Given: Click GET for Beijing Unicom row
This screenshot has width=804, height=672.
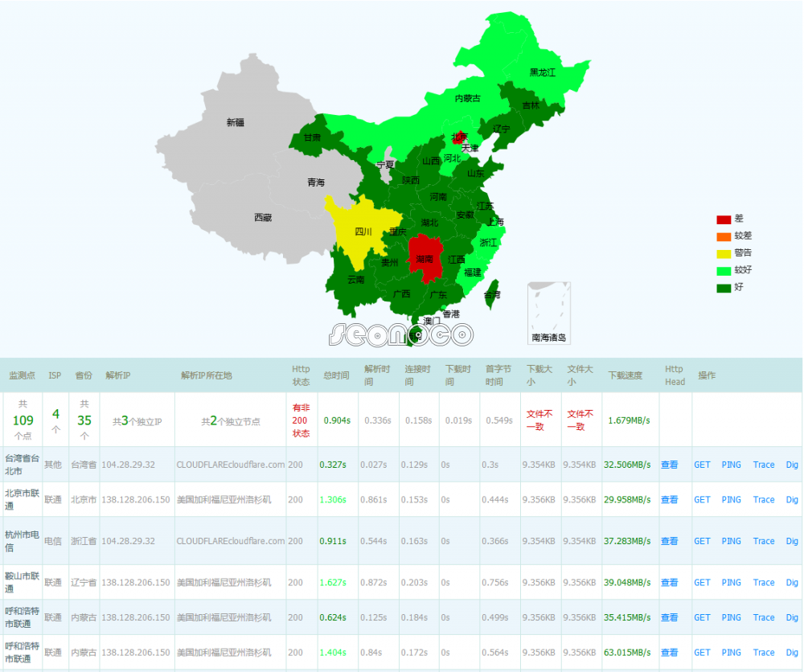Looking at the screenshot, I should coord(702,500).
